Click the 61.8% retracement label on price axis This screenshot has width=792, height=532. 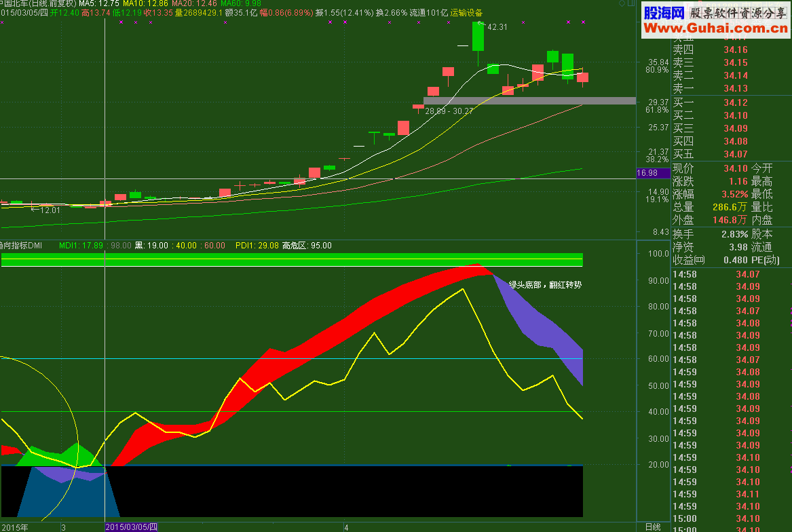click(657, 110)
